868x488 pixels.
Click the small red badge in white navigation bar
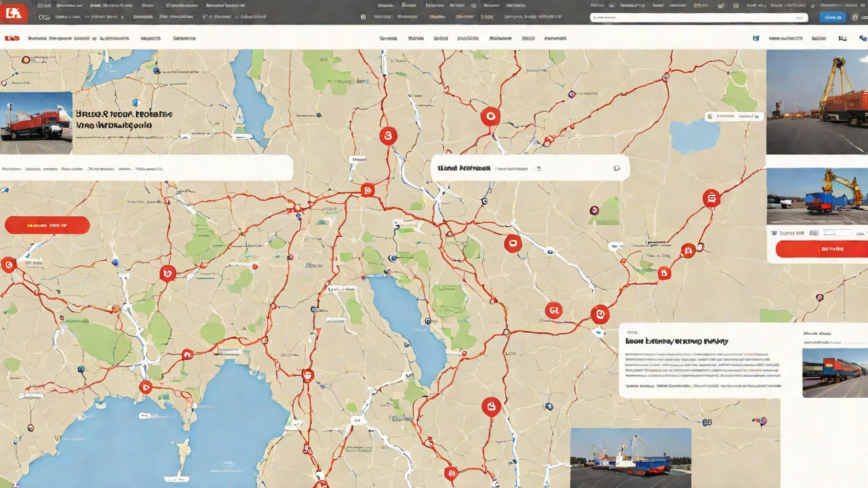coord(12,39)
